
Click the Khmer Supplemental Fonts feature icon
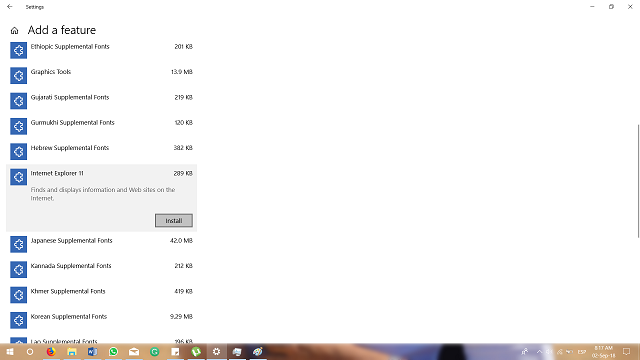coord(18,295)
